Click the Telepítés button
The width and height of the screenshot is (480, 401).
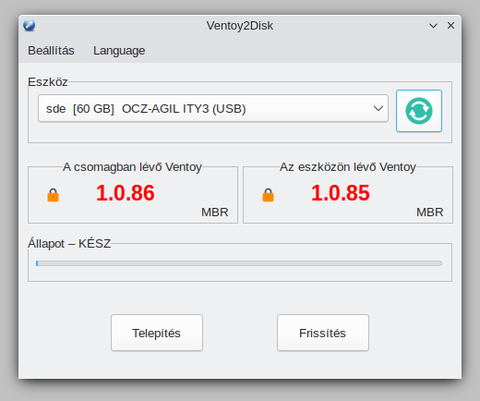tap(157, 333)
